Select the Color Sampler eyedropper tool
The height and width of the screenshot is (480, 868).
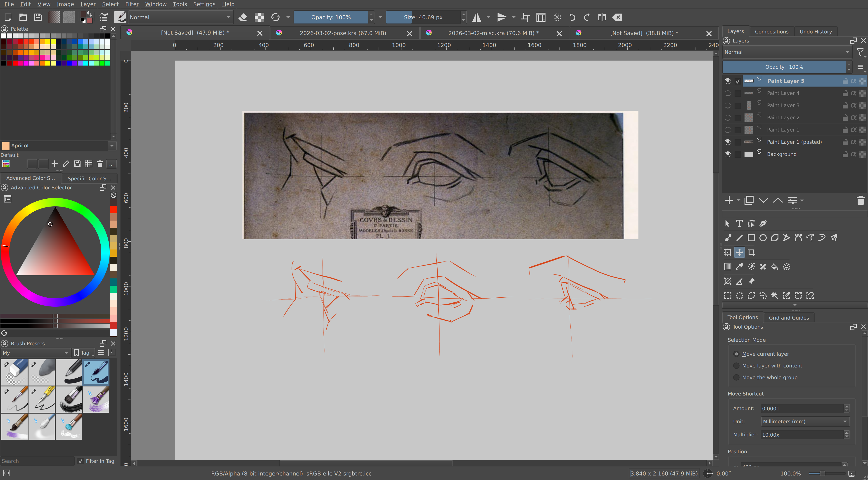click(739, 267)
